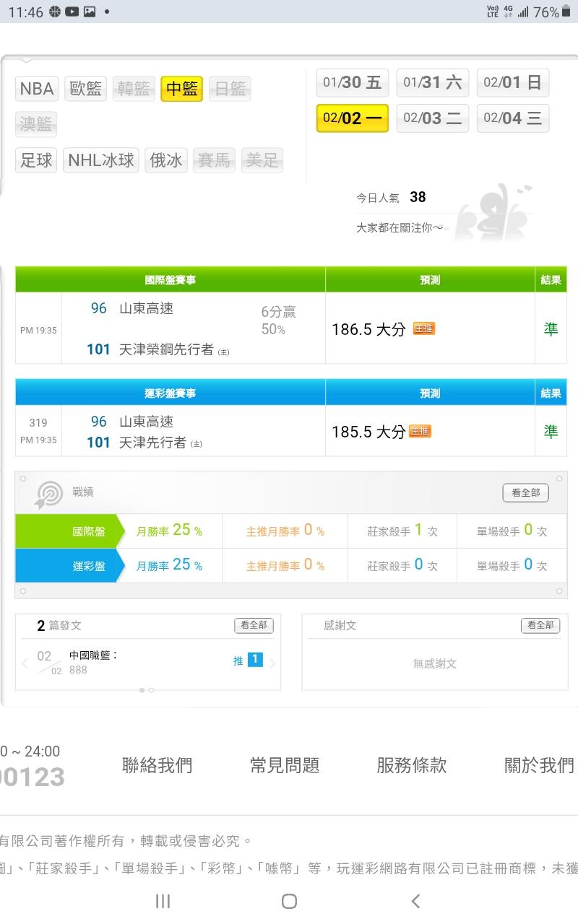Image resolution: width=578 pixels, height=924 pixels.
Task: Open the 聯絡我們 link
Action: pyautogui.click(x=158, y=765)
